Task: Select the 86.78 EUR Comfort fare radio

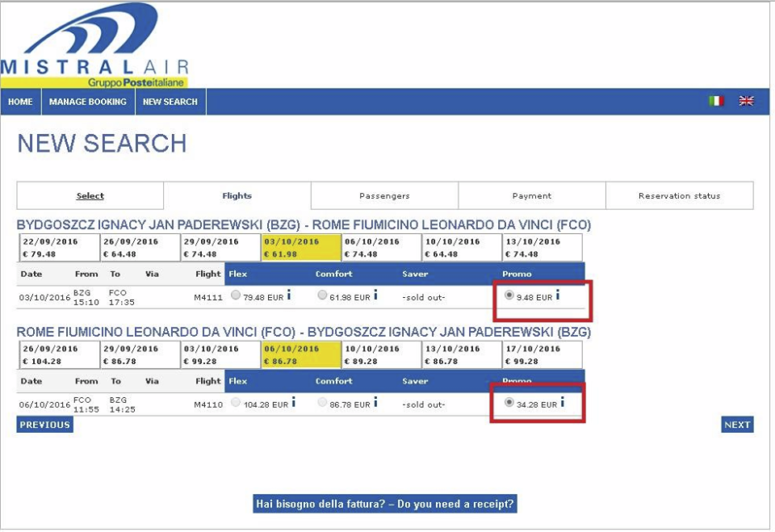Action: click(x=322, y=403)
